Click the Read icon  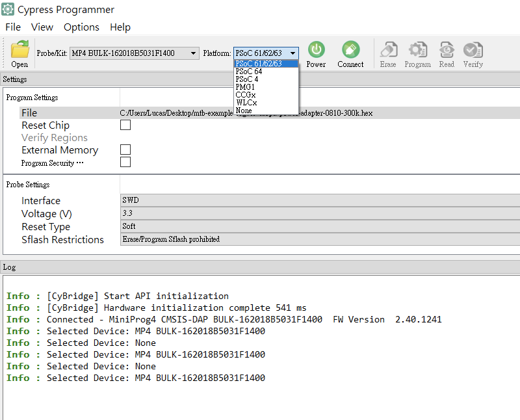pyautogui.click(x=447, y=50)
